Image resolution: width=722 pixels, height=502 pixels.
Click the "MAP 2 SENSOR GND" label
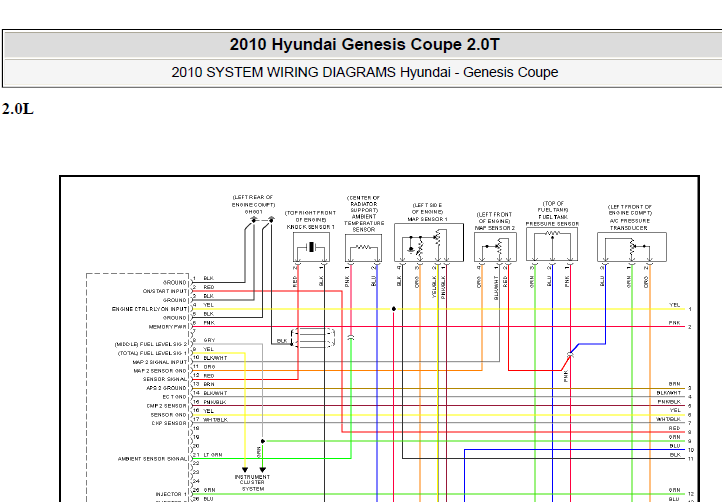coord(160,371)
